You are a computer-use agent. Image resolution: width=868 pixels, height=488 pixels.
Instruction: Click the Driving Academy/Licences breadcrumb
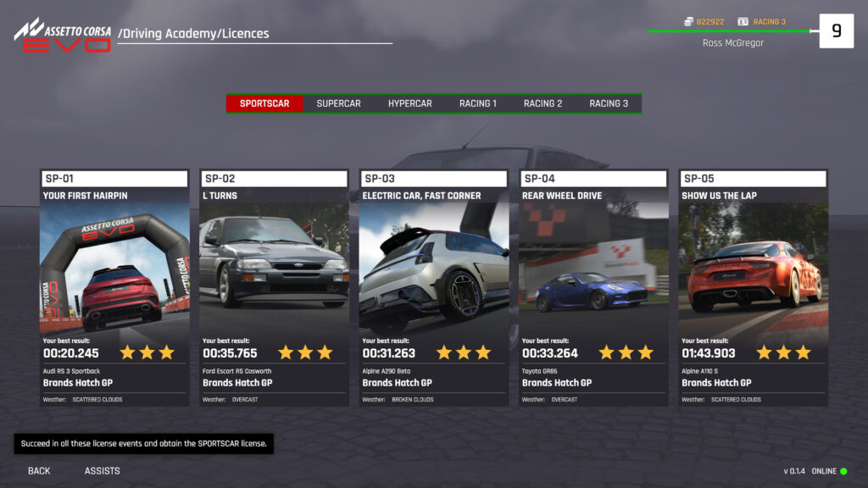[x=193, y=34]
